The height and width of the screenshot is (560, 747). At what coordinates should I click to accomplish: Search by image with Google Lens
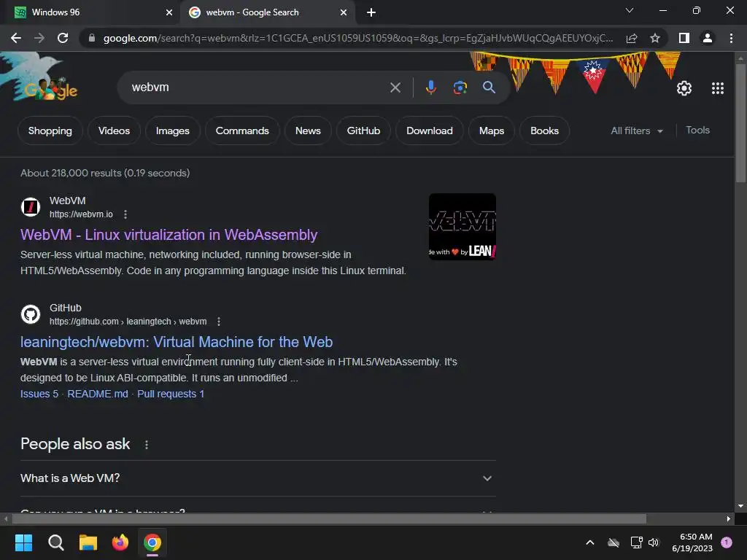(x=460, y=87)
